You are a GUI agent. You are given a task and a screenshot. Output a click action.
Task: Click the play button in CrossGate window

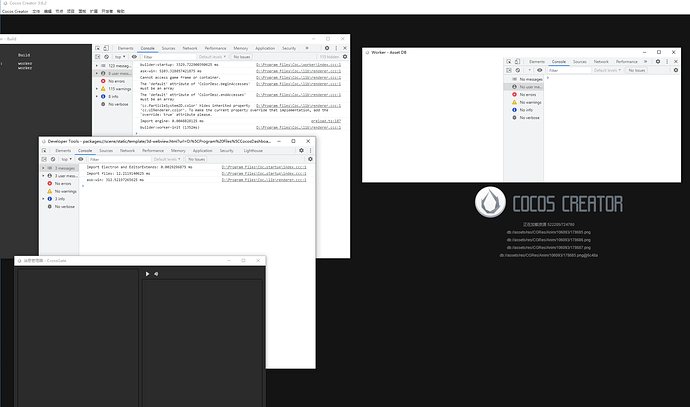click(147, 274)
